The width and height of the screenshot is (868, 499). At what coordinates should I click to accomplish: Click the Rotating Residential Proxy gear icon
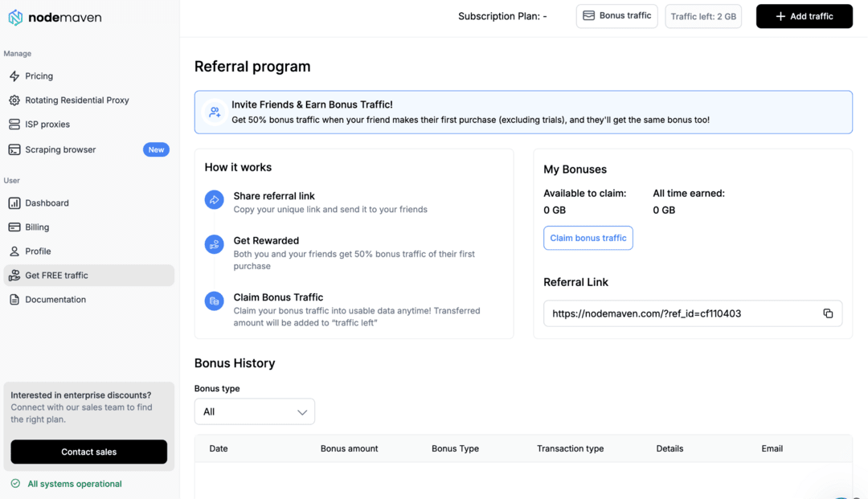click(x=14, y=100)
